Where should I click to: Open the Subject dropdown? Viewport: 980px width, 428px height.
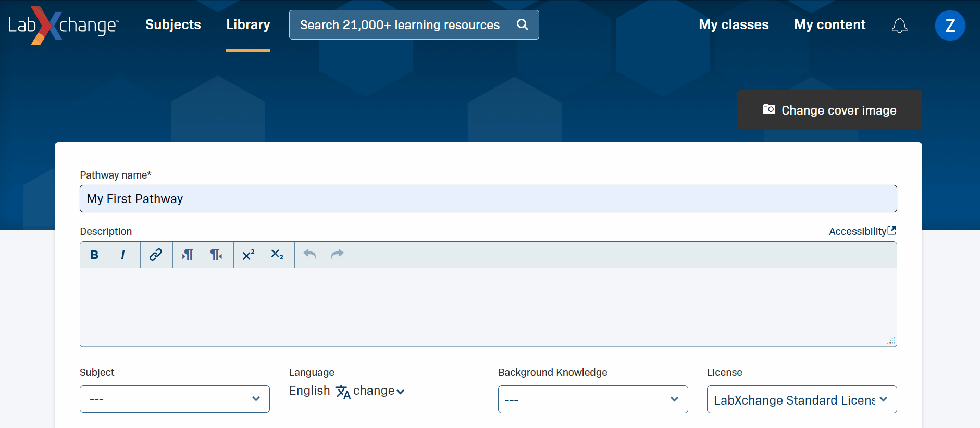click(175, 399)
